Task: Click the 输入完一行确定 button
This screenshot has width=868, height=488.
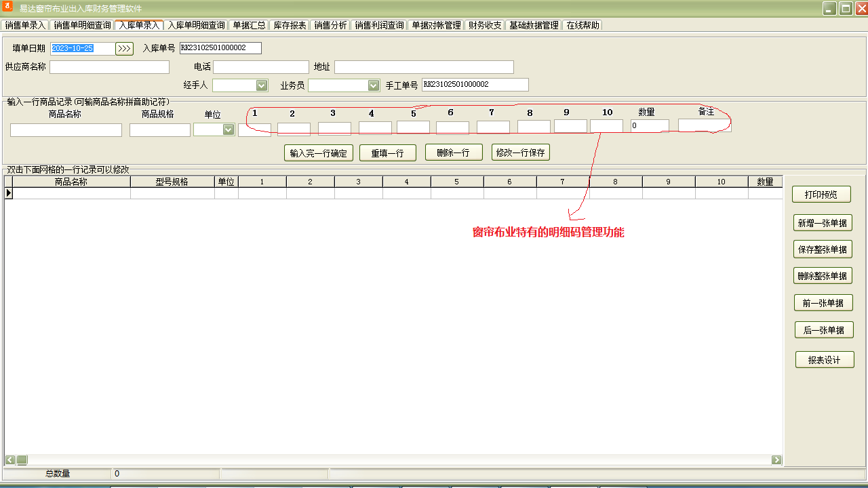Action: [318, 153]
